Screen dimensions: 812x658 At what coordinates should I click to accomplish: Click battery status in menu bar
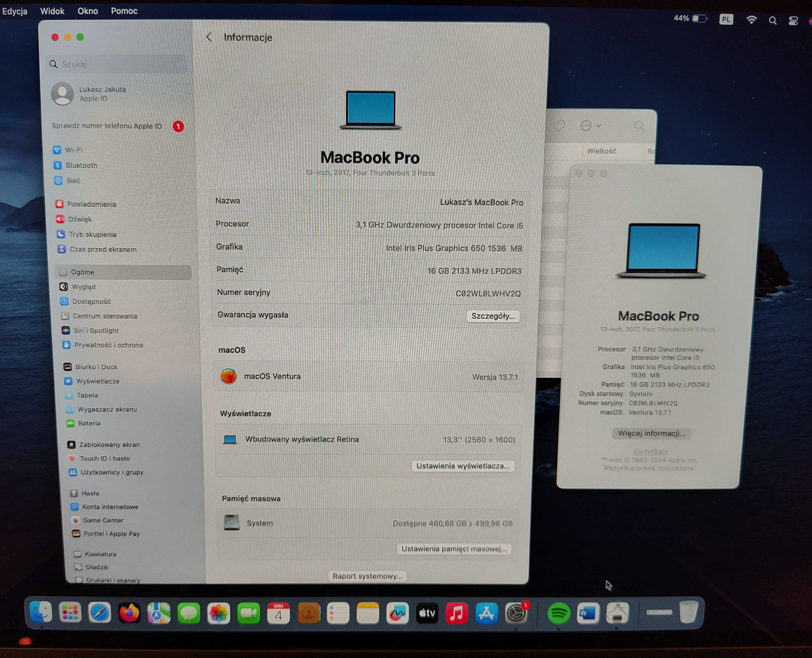[x=690, y=19]
